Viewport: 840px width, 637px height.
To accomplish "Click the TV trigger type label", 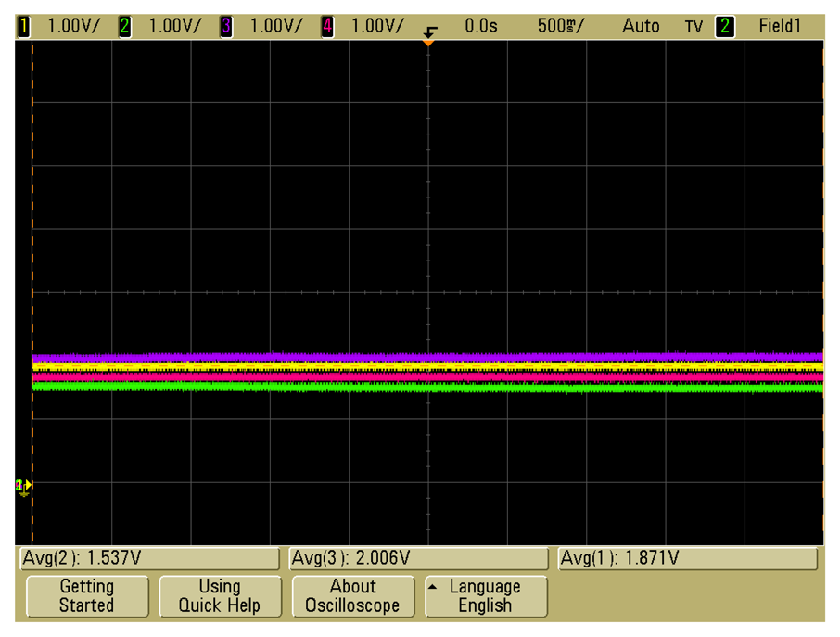I will pos(694,26).
